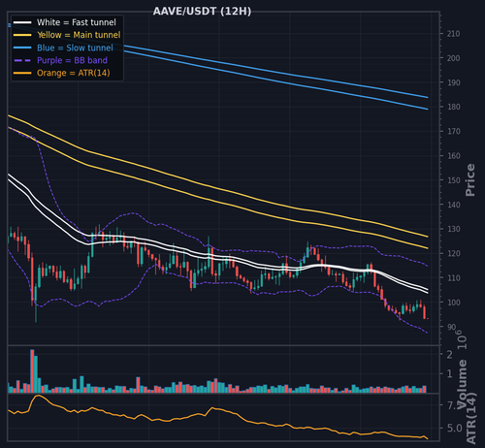Image resolution: width=485 pixels, height=448 pixels.
Task: Click the orange line sample in legend
Action: click(x=22, y=73)
